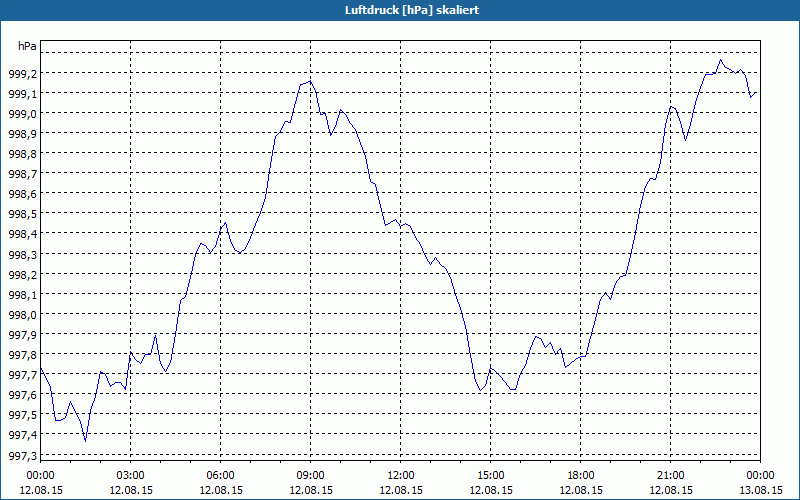800x500 pixels.
Task: Select the 998,7 axis label
Action: click(x=22, y=174)
